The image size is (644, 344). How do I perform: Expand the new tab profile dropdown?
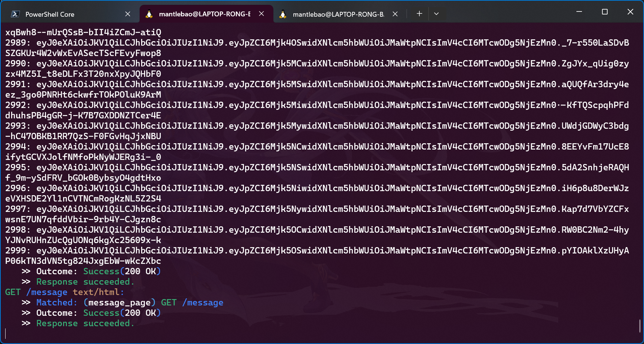(x=436, y=14)
